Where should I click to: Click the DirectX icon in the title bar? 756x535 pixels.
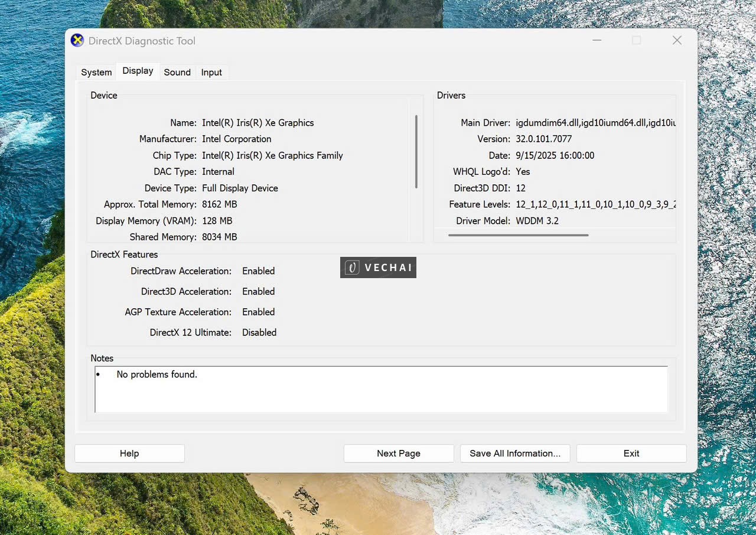coord(77,40)
